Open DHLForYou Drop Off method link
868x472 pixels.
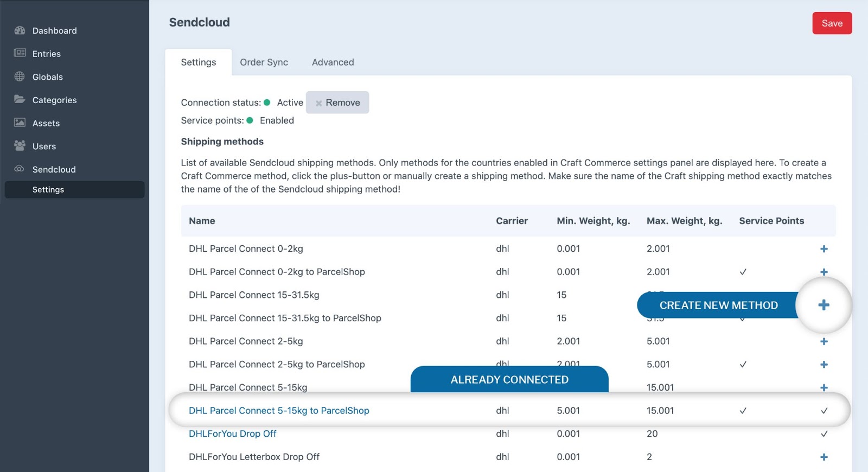point(233,433)
